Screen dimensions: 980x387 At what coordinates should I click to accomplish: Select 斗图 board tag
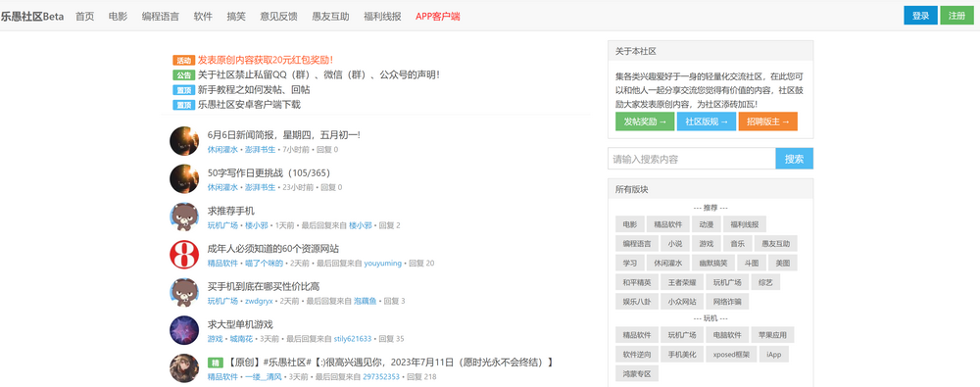[x=752, y=264]
